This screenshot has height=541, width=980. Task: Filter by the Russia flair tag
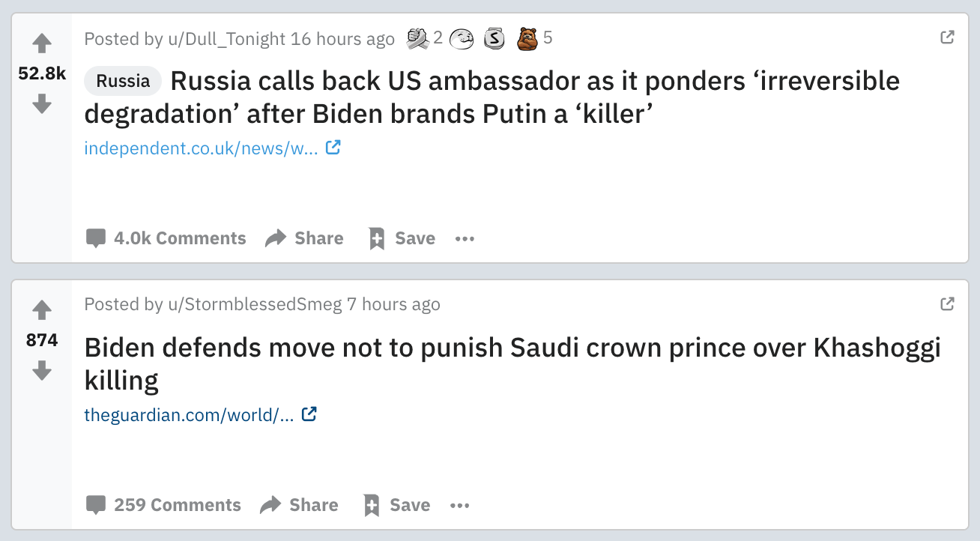click(123, 81)
